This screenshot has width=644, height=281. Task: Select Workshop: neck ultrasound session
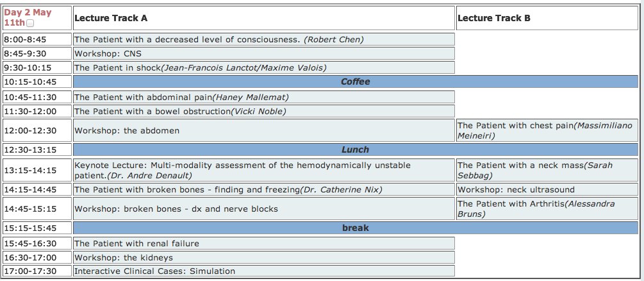click(x=516, y=190)
